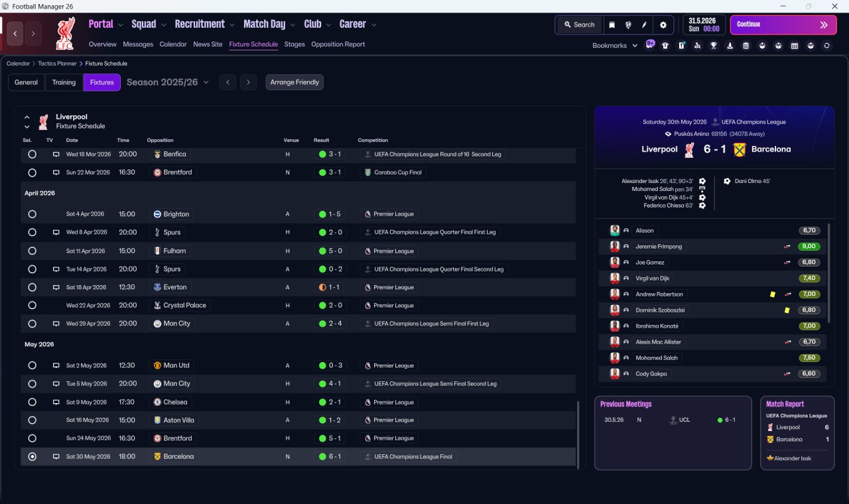
Task: Click the coin stack finances icon in bookmarks bar
Action: click(x=746, y=46)
